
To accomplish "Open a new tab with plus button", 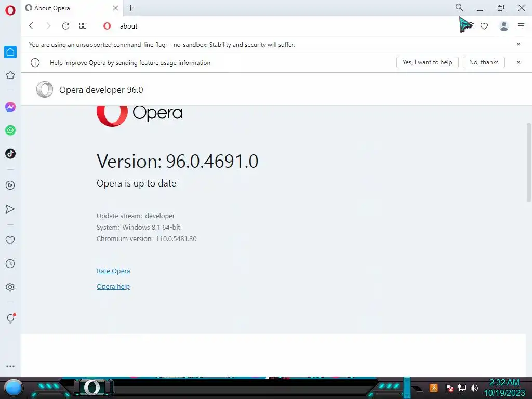I will point(130,8).
